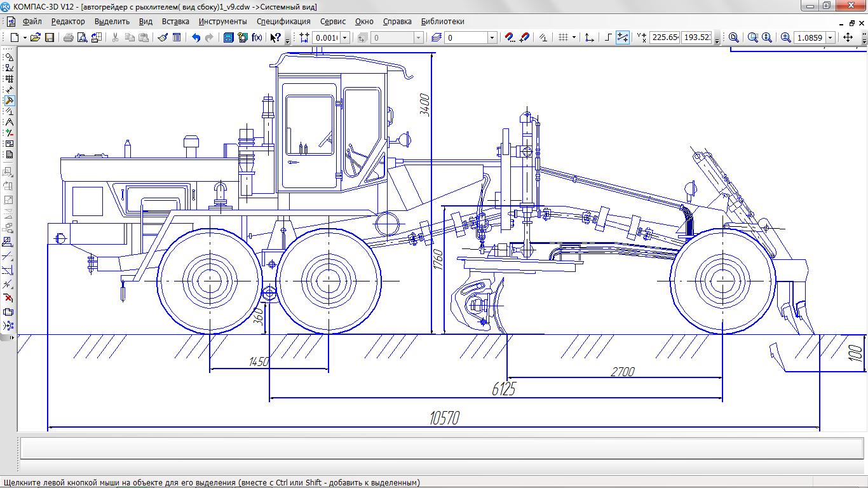This screenshot has width=868, height=488.
Task: Toggle the global snaps magnet button
Action: [x=510, y=37]
